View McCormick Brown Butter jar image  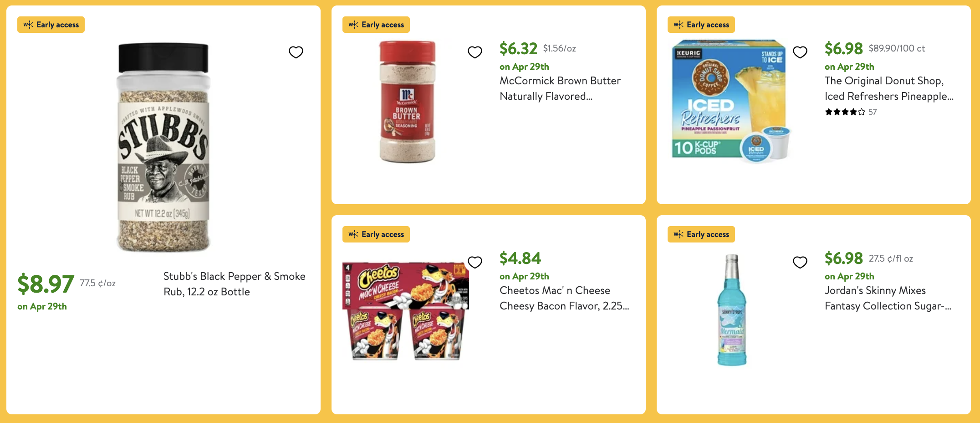(x=407, y=102)
